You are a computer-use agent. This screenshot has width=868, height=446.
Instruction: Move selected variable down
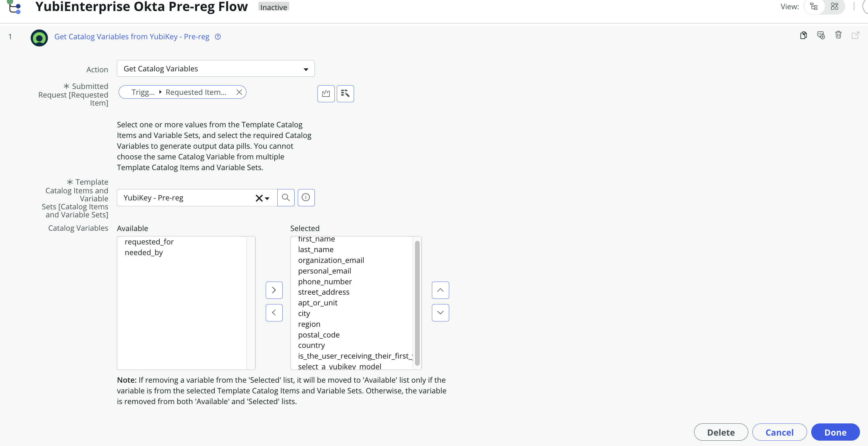pos(441,312)
